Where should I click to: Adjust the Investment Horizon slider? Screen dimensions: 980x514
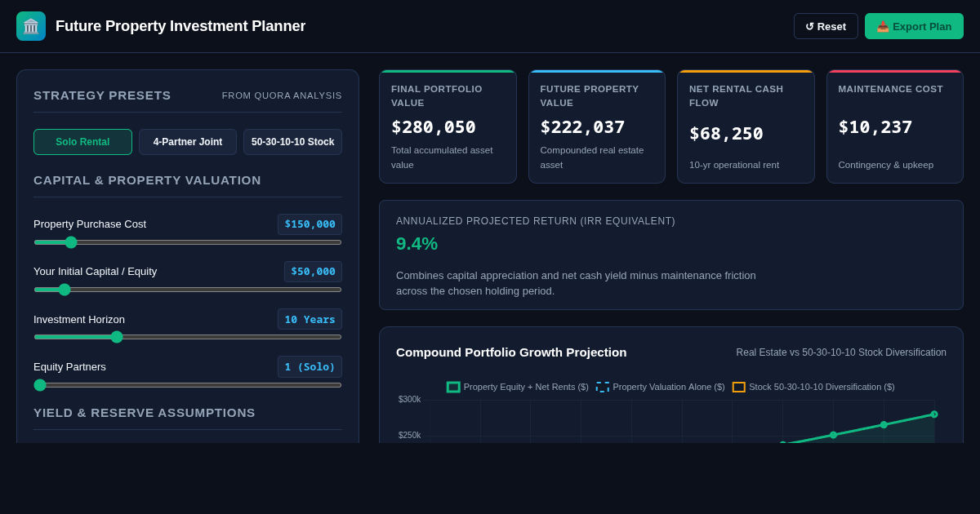(x=188, y=337)
